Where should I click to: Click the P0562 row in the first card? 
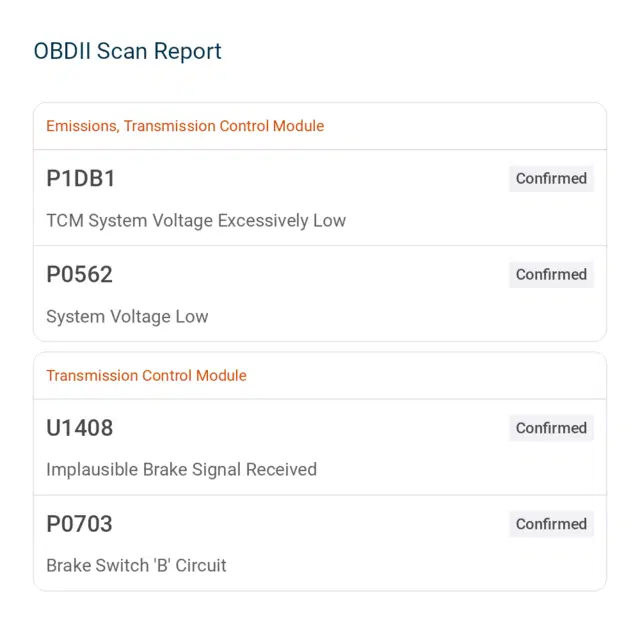[x=320, y=293]
